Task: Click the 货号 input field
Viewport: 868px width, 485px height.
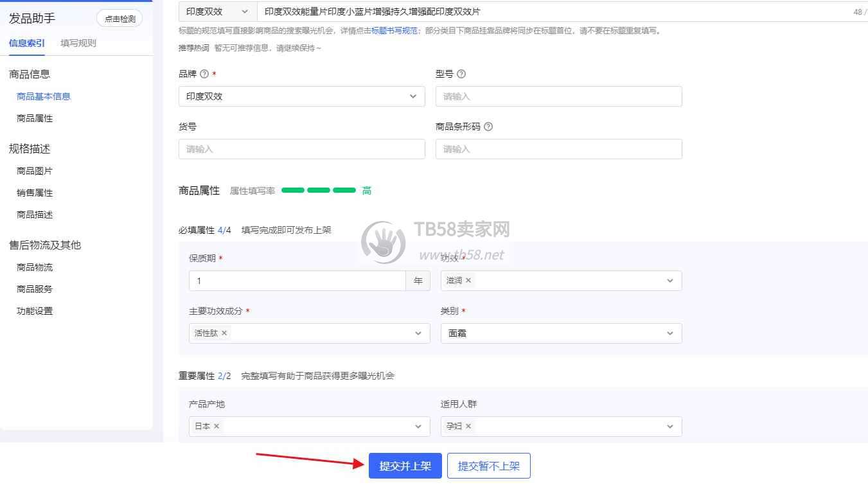Action: (x=301, y=149)
